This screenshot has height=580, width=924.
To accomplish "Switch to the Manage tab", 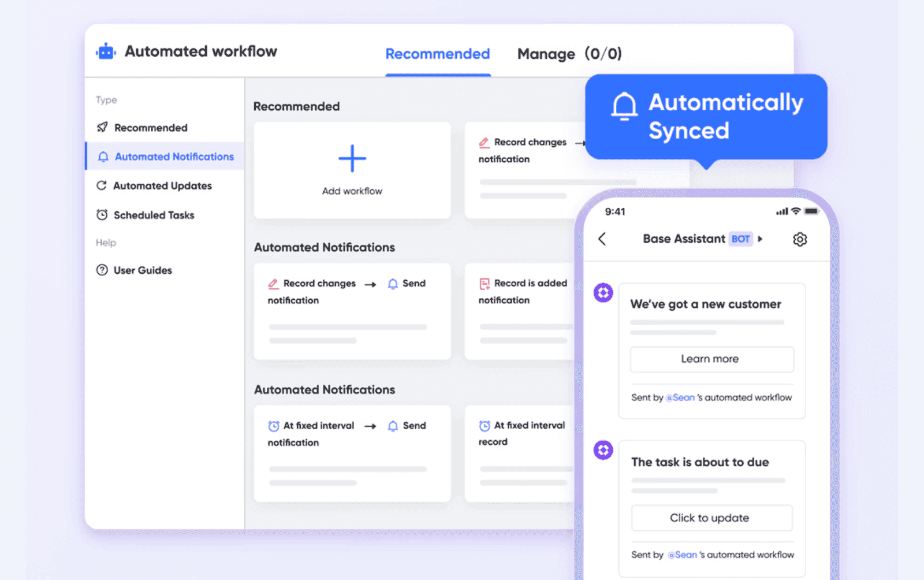I will click(x=546, y=54).
